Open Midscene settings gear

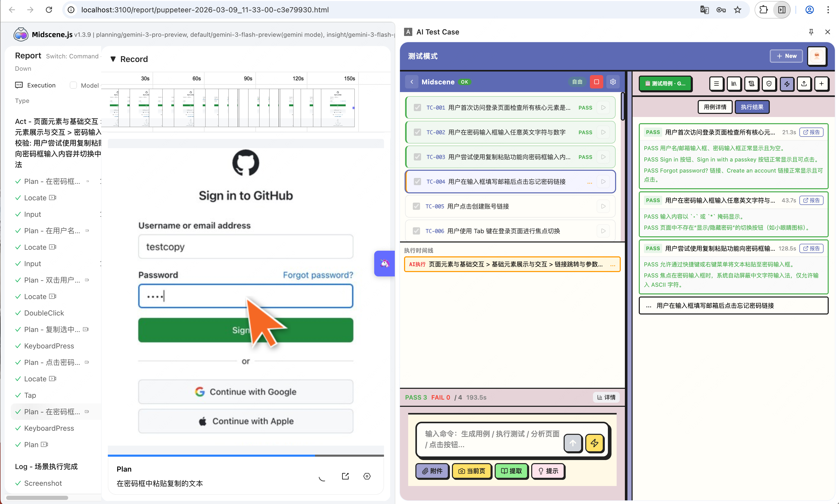613,82
